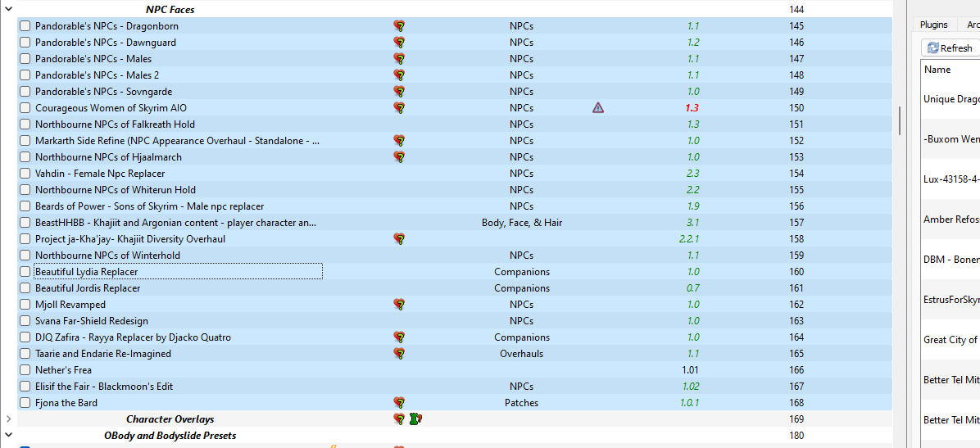Click conflict icon on Pandorable's NPCs - Males row
980x448 pixels.
[399, 59]
